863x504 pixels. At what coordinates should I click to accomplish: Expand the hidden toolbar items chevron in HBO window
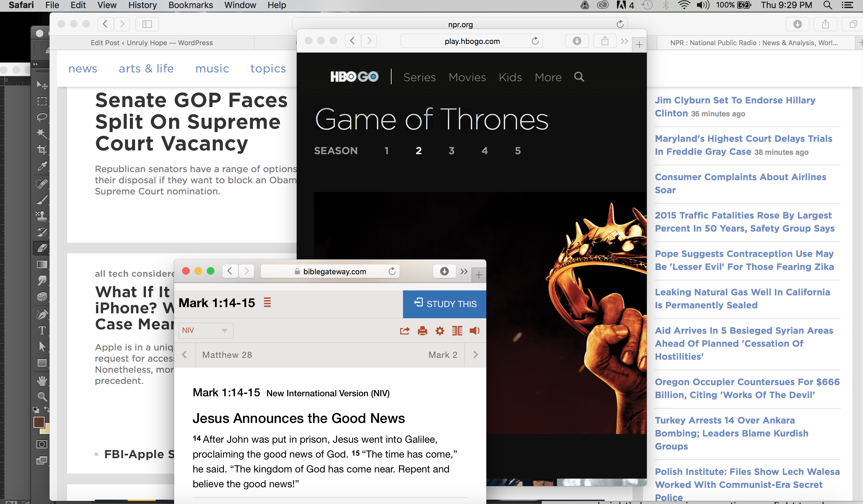pos(624,41)
